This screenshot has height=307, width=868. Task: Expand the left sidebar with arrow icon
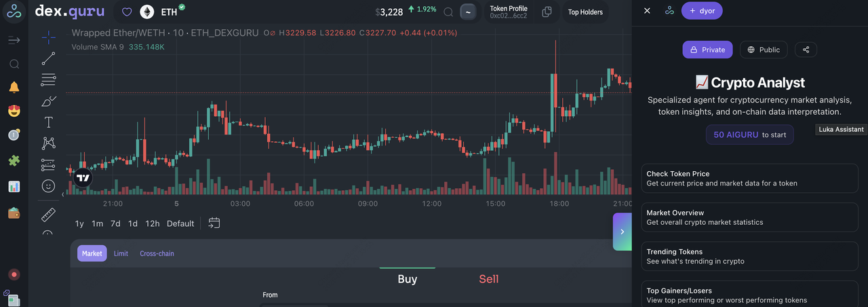[14, 40]
